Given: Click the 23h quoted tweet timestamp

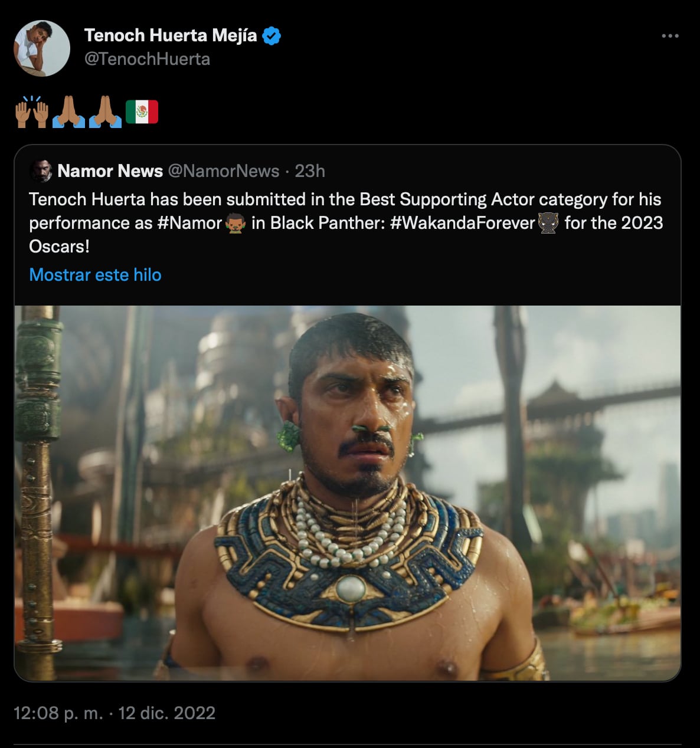Looking at the screenshot, I should click(310, 171).
